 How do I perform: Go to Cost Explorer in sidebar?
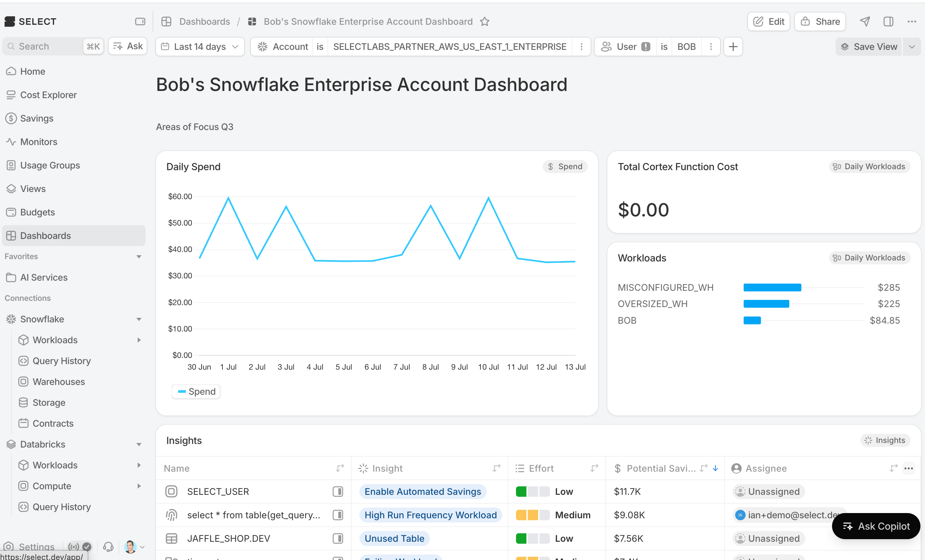(48, 95)
